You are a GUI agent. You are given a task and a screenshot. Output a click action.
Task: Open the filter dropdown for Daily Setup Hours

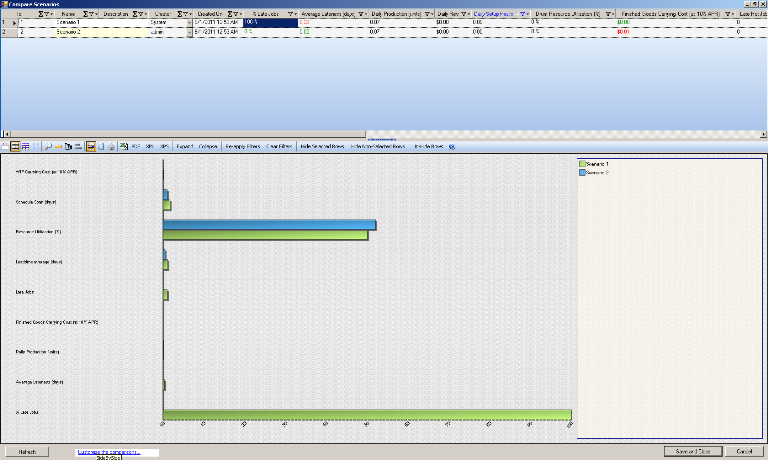click(x=524, y=14)
